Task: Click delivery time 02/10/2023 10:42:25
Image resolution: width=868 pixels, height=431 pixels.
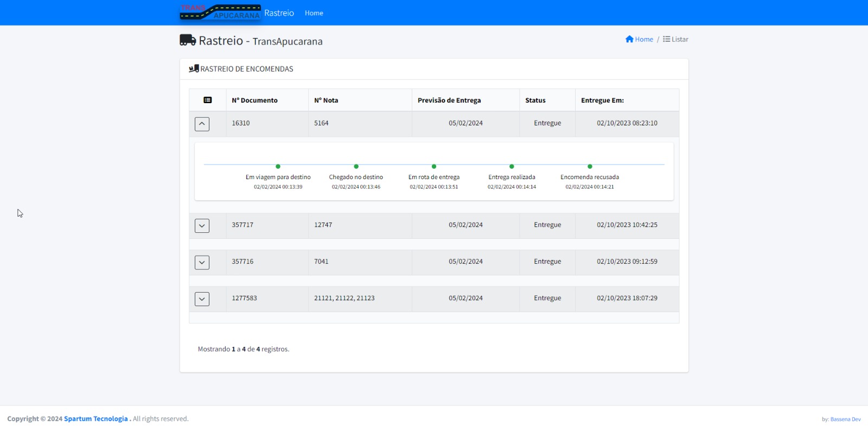Action: click(627, 225)
